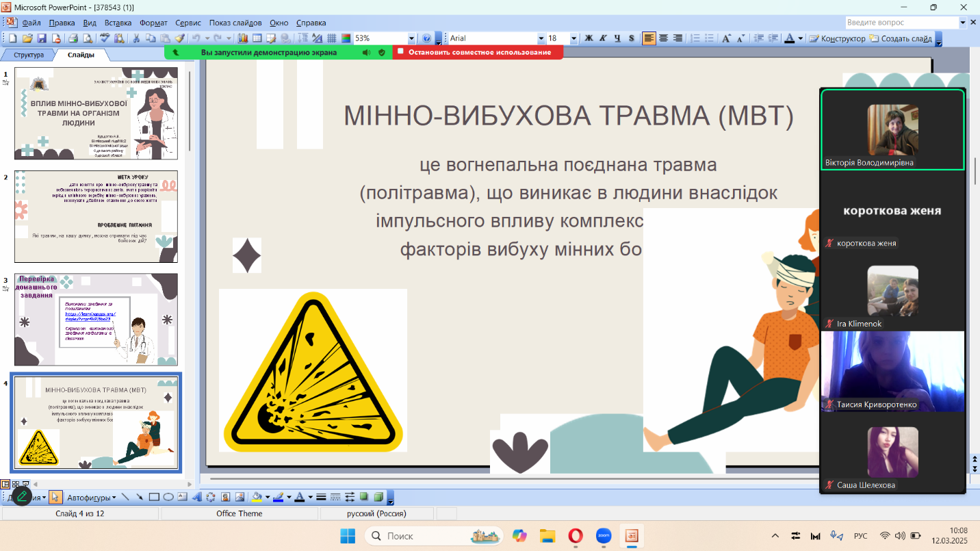Click the Zoom annotation pen icon
The height and width of the screenshot is (551, 980).
tap(22, 496)
